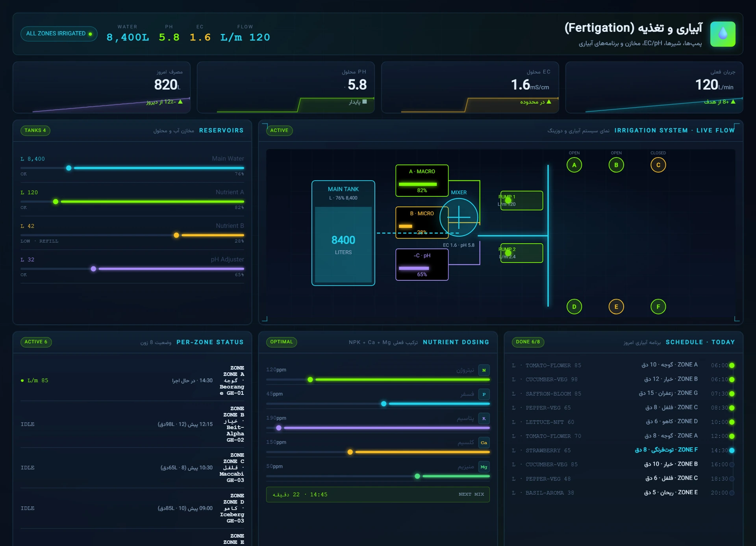
Task: Click the K potassium badge
Action: pyautogui.click(x=484, y=418)
